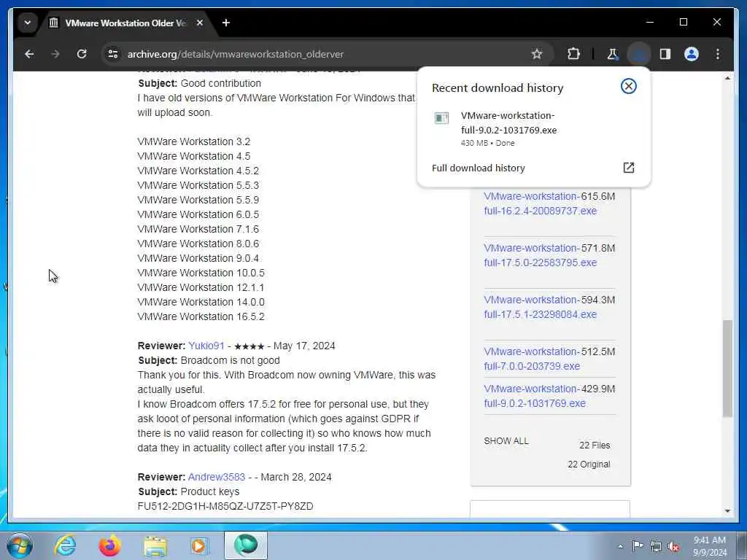Image resolution: width=747 pixels, height=560 pixels.
Task: Open Full download history
Action: point(479,168)
